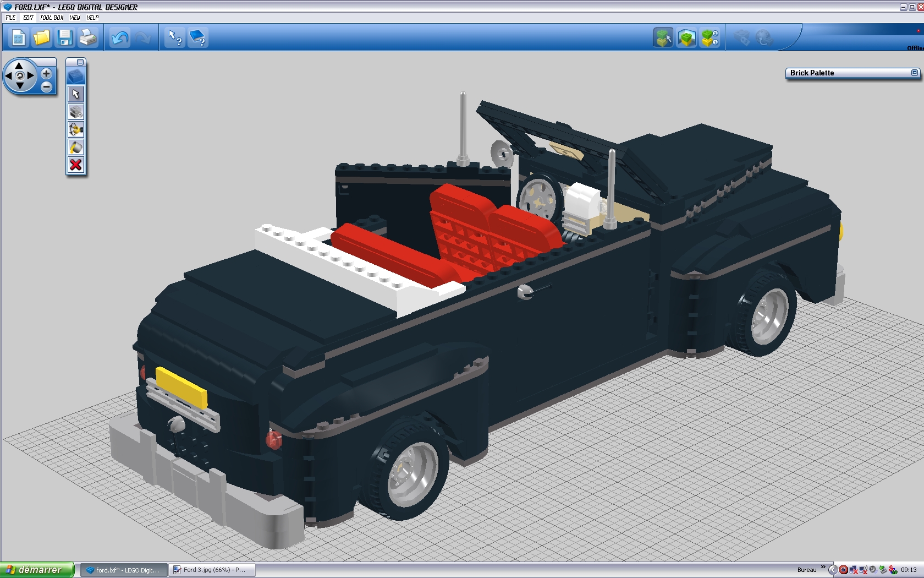Open the Edit menu

(x=28, y=17)
